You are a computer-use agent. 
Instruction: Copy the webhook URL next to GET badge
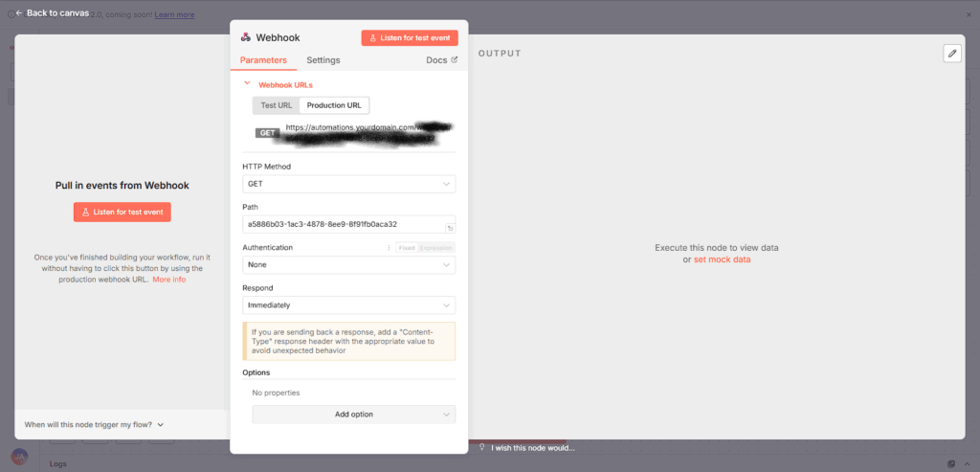point(368,133)
